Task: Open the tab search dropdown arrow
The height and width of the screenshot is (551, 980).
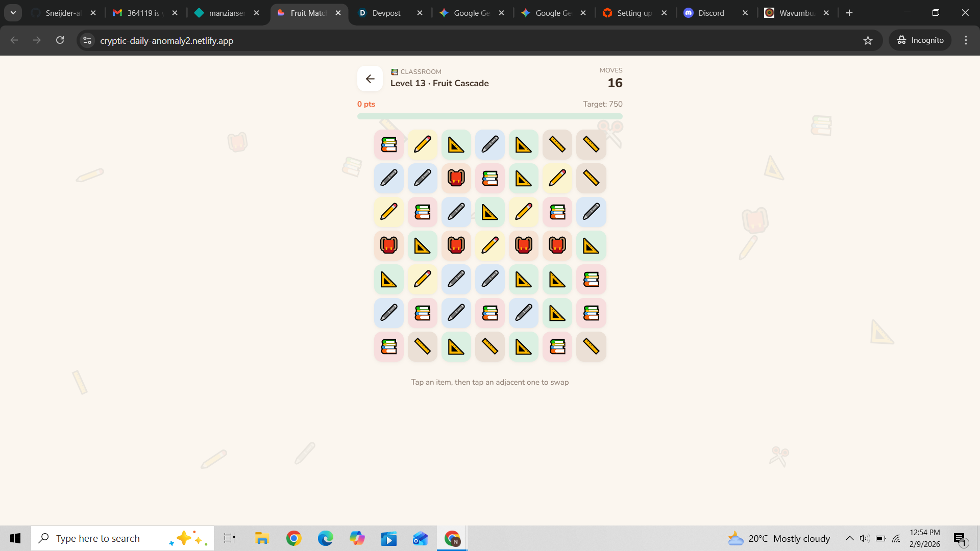Action: tap(13, 13)
